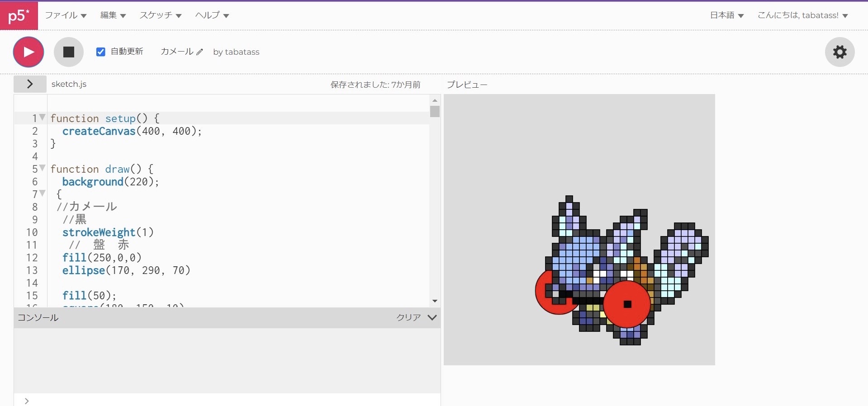The image size is (868, 406).
Task: Click the カメール sketch title
Action: point(177,52)
